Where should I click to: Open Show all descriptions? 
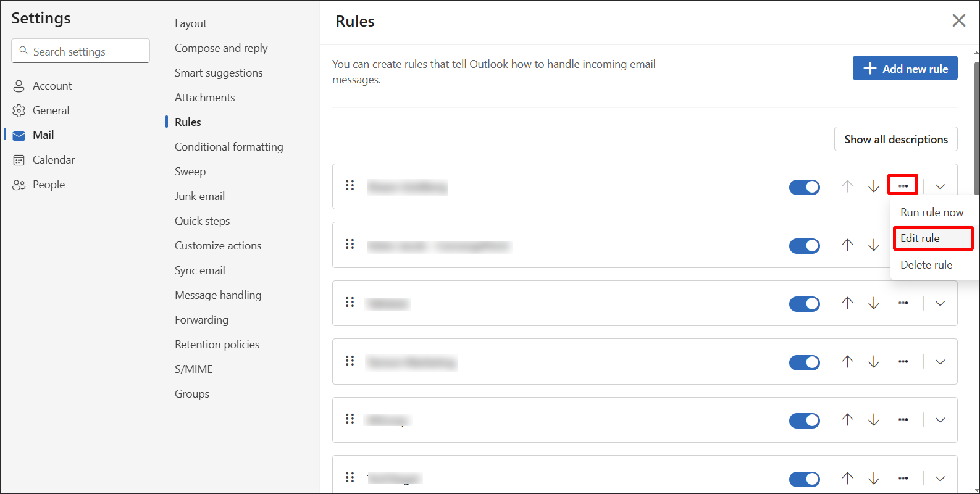895,139
